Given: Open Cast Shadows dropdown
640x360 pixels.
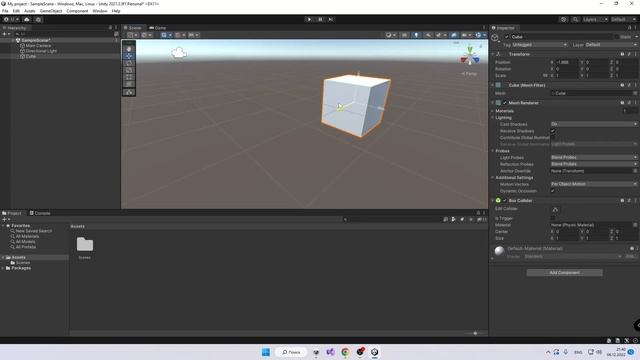Looking at the screenshot, I should coord(594,124).
